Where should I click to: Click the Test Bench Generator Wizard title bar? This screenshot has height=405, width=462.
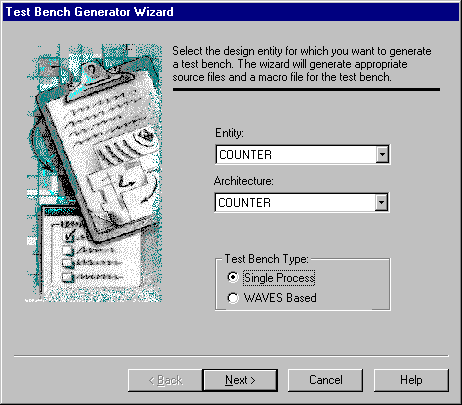coord(231,12)
